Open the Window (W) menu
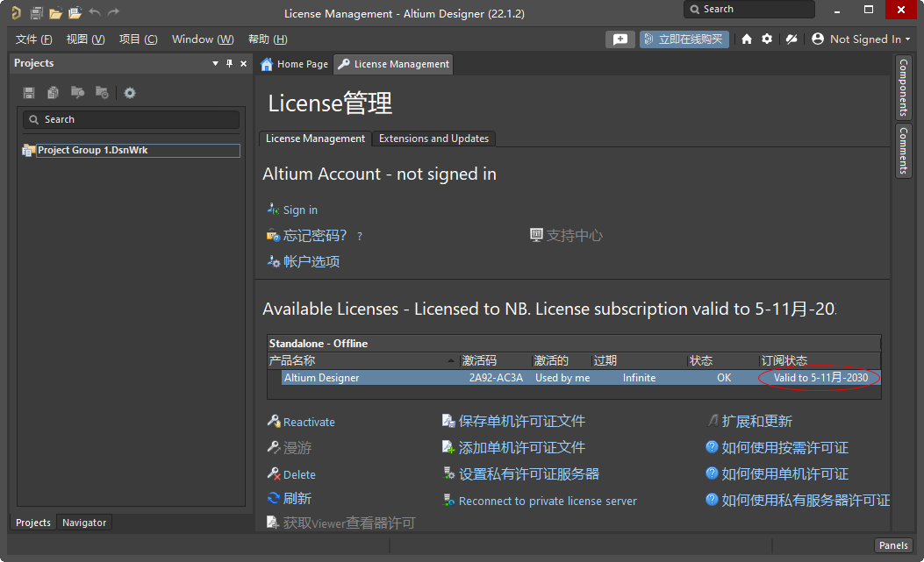Image resolution: width=924 pixels, height=562 pixels. coord(203,39)
